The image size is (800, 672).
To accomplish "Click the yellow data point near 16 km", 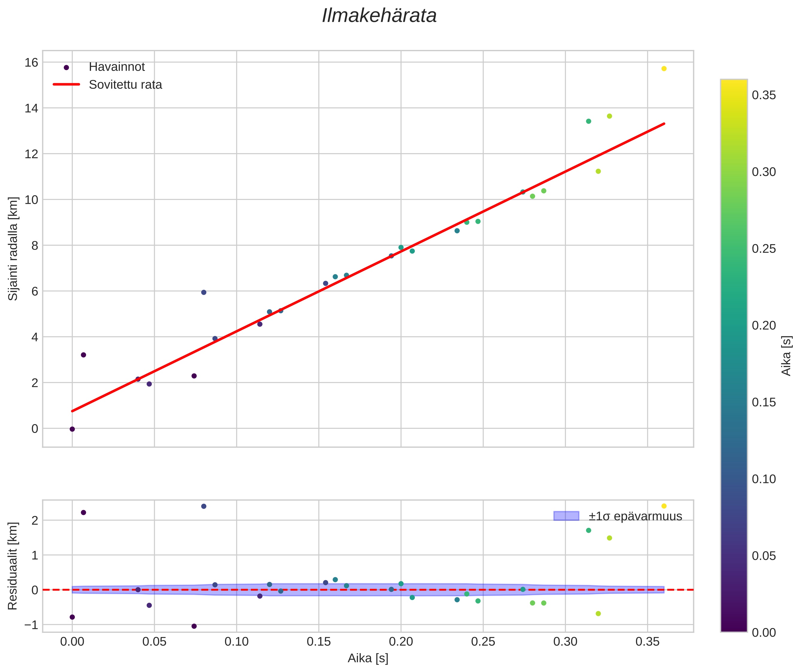I will point(664,69).
